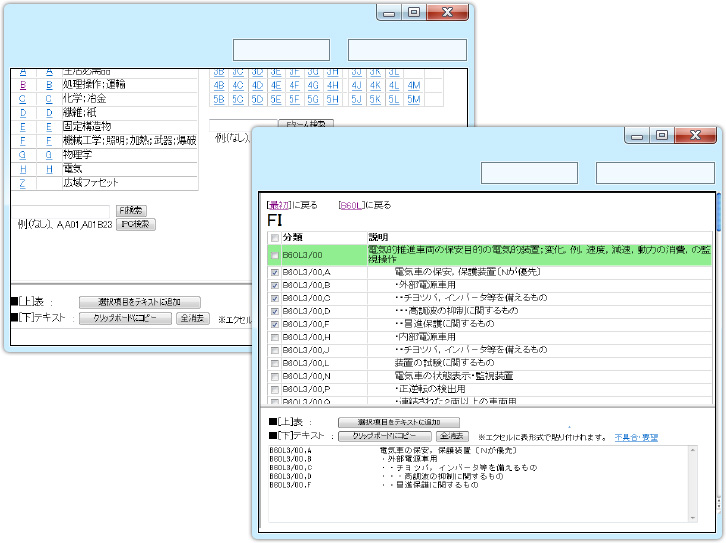This screenshot has height=543, width=726.
Task: Open theme code link 4D
Action: coord(257,86)
